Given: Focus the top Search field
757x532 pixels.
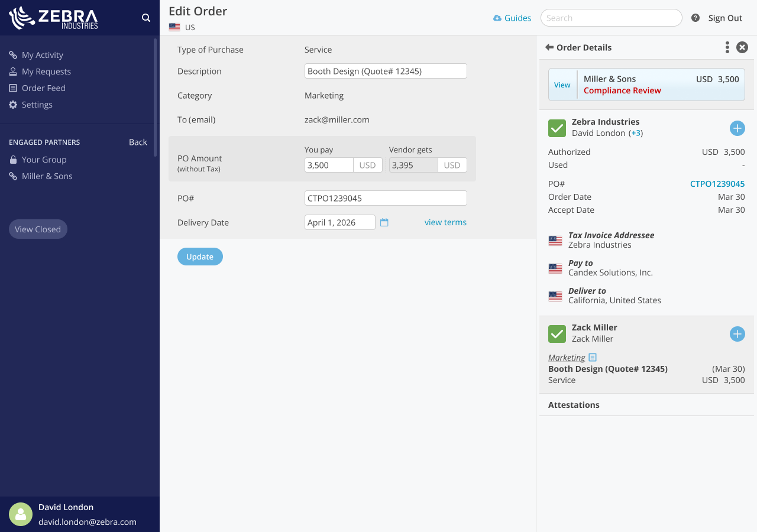Looking at the screenshot, I should point(612,18).
